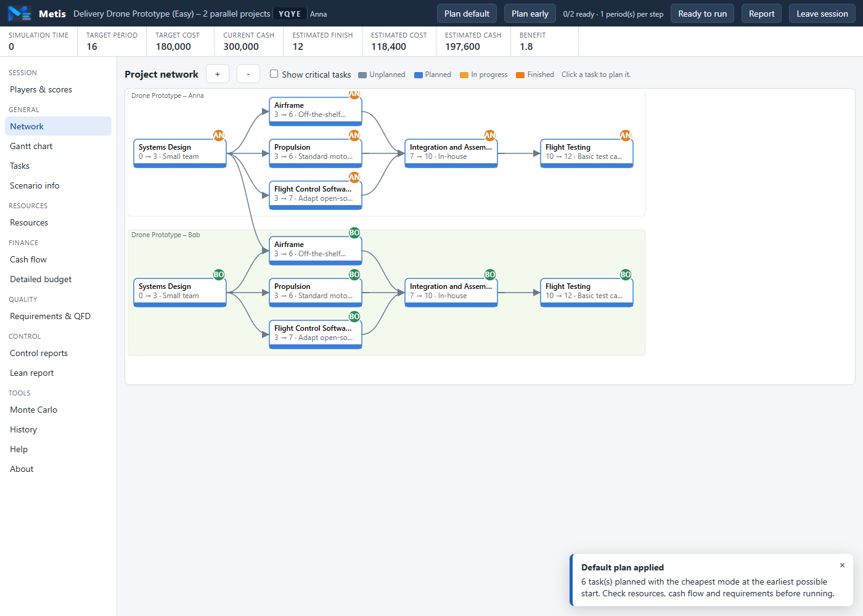This screenshot has height=616, width=863.
Task: Click the Ready to run button
Action: pyautogui.click(x=702, y=14)
